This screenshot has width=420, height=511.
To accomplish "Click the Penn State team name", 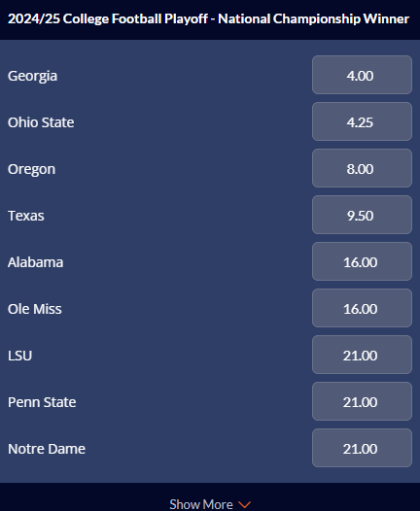I will pyautogui.click(x=42, y=402).
